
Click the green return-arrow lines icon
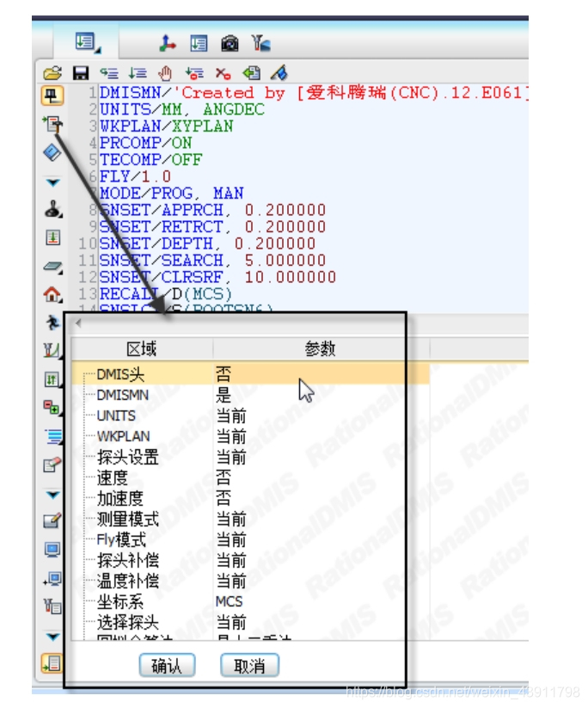tap(109, 73)
